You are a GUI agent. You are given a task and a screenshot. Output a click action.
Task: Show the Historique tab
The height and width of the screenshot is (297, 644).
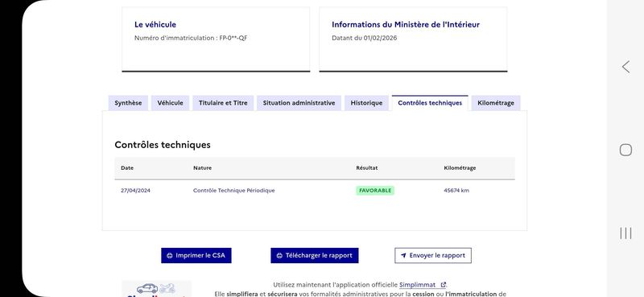pos(366,103)
